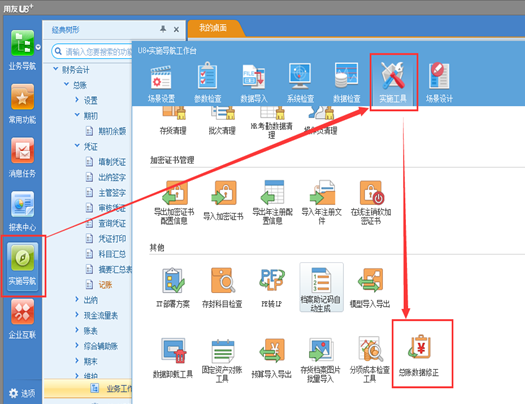The image size is (525, 404).
Task: Expand 出纳 tree node
Action: click(77, 299)
